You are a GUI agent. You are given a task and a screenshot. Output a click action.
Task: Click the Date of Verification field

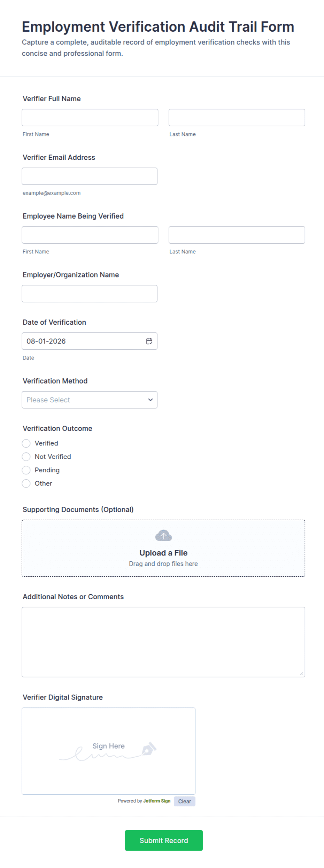point(90,341)
